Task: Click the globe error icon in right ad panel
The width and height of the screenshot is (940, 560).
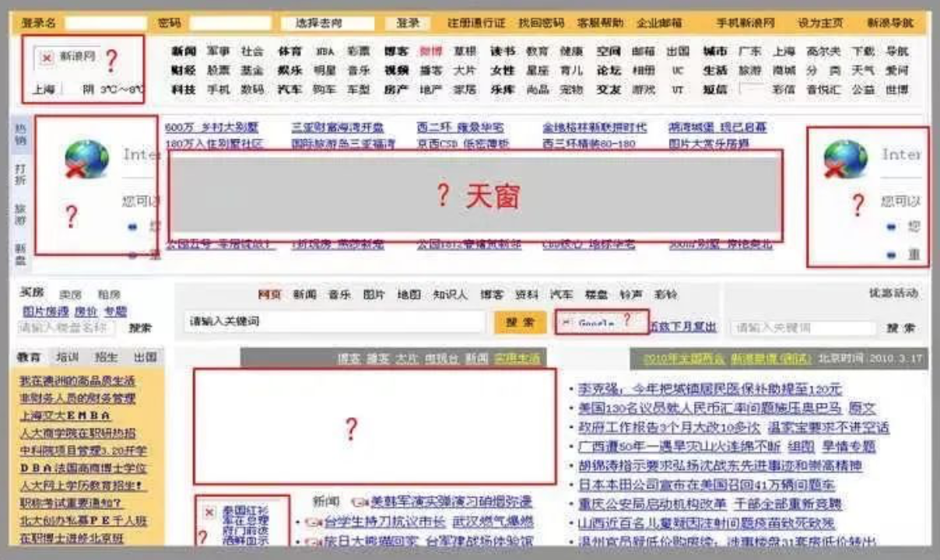Action: 846,159
